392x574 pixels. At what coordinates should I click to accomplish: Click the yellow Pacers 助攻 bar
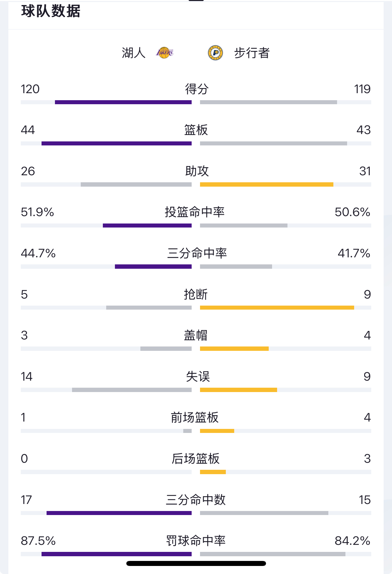tap(266, 184)
